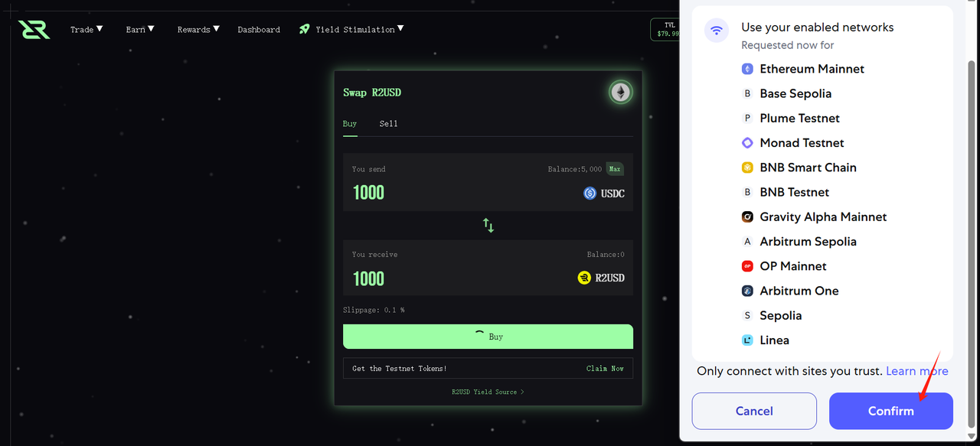Click the Max balance button

(615, 169)
